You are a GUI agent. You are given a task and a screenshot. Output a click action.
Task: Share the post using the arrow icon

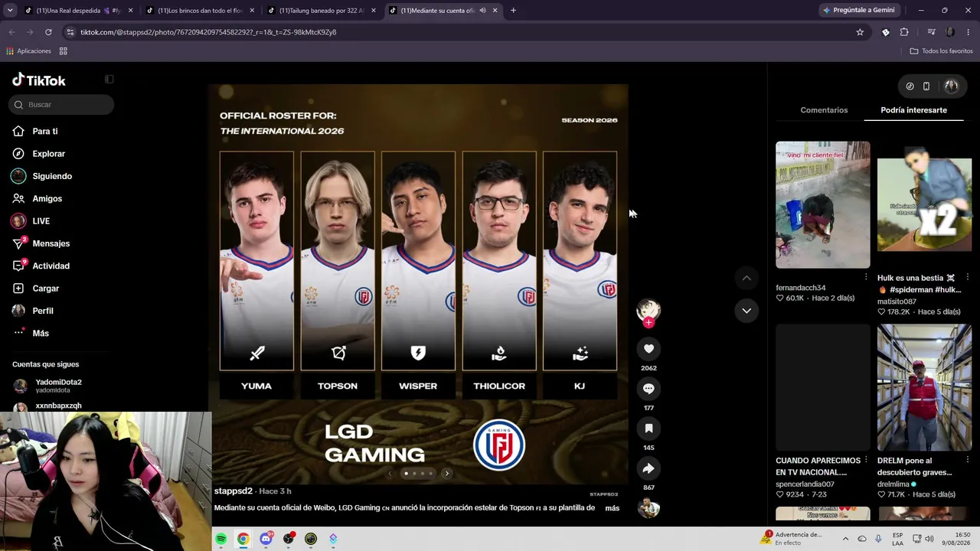tap(648, 468)
